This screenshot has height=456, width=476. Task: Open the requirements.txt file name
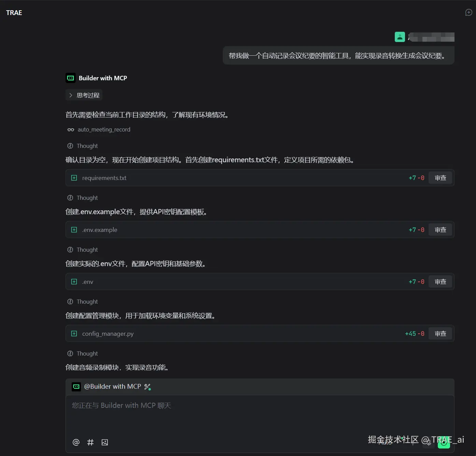pos(104,178)
